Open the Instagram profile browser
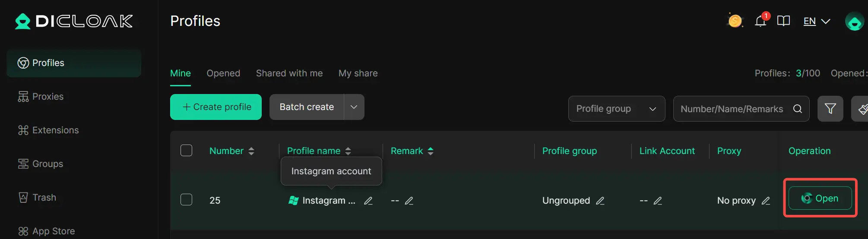Image resolution: width=868 pixels, height=239 pixels. coord(820,198)
